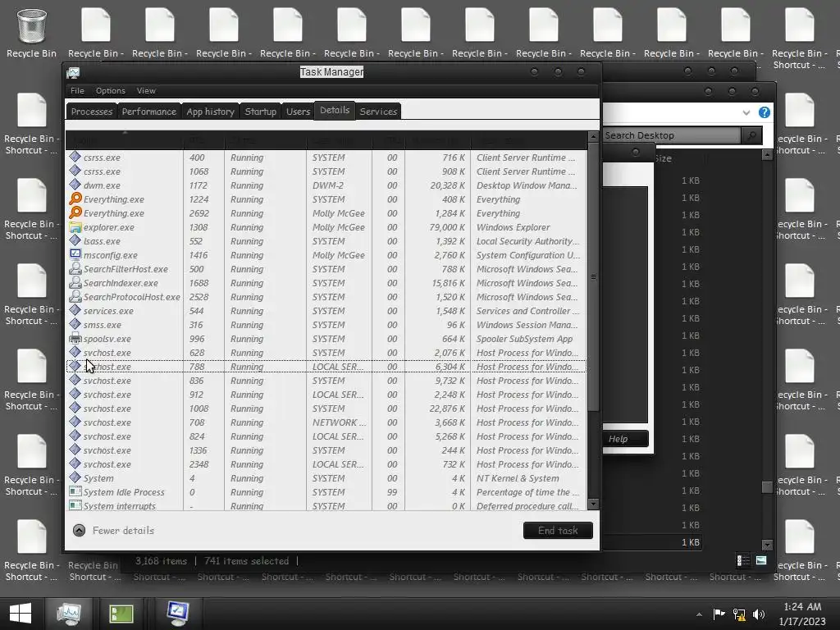Click the Explorer list scroll down arrow
840x630 pixels.
pos(767,545)
